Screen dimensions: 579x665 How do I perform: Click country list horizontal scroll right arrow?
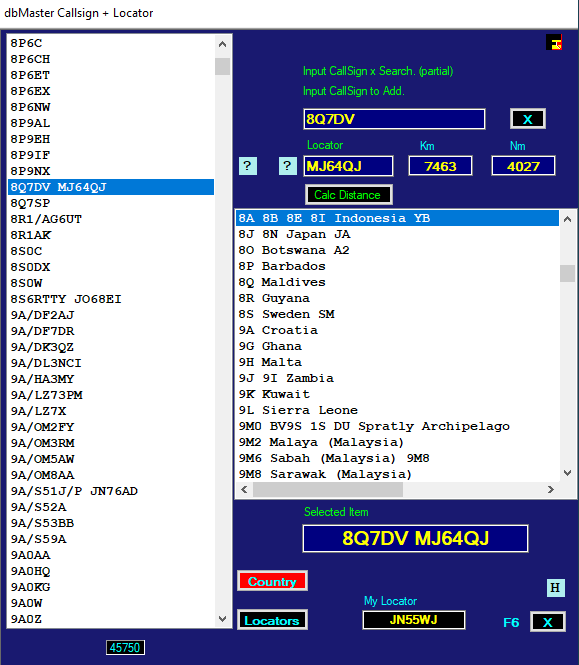coord(551,490)
